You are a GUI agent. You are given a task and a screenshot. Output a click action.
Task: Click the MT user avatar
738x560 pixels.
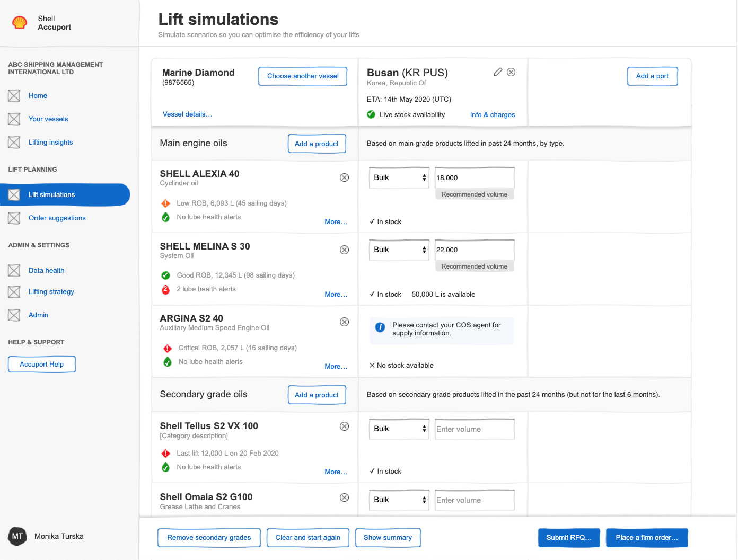[17, 536]
